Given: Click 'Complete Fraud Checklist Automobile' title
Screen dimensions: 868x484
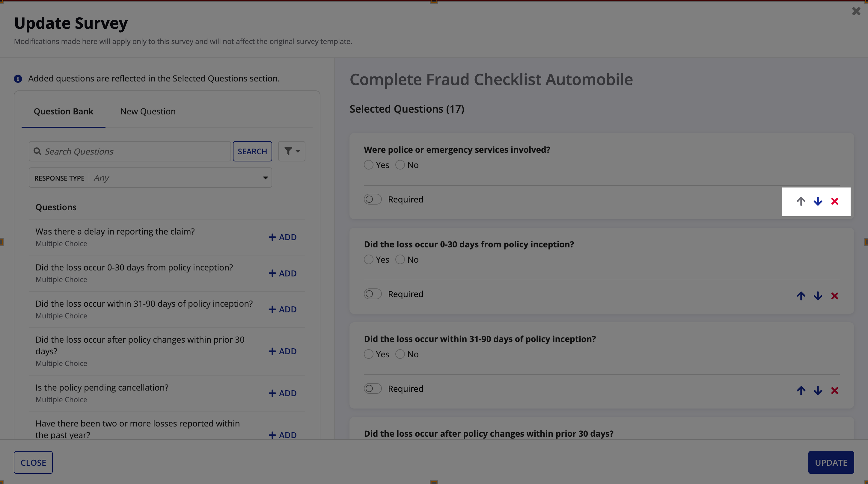Looking at the screenshot, I should pos(491,79).
